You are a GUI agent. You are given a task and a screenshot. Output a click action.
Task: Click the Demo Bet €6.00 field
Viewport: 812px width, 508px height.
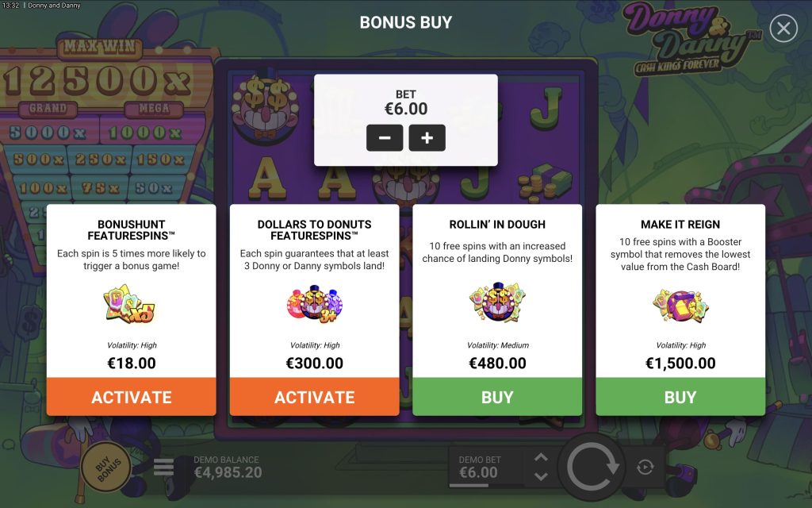486,467
